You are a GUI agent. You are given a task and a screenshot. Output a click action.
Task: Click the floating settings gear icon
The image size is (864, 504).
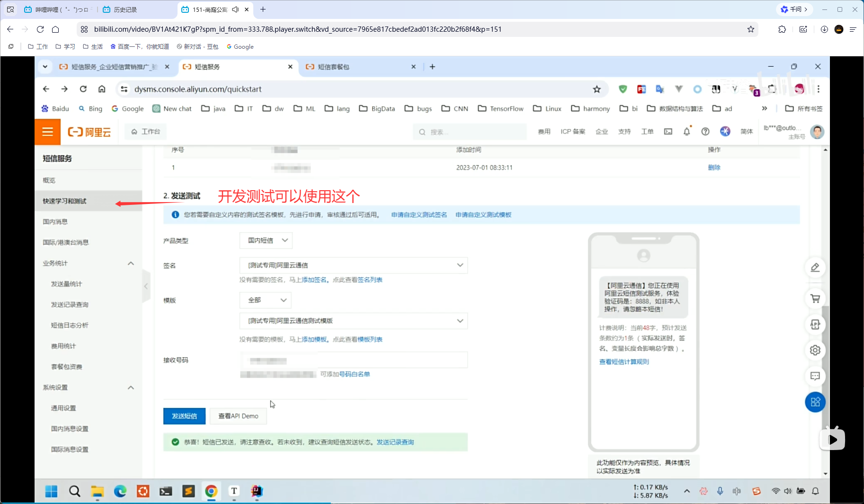click(815, 350)
